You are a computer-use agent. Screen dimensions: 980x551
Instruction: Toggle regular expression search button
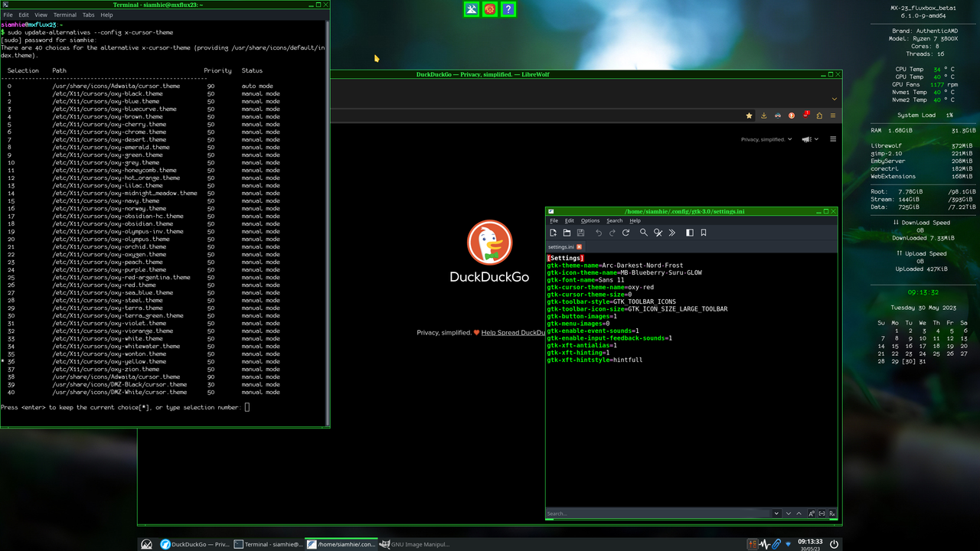[832, 514]
